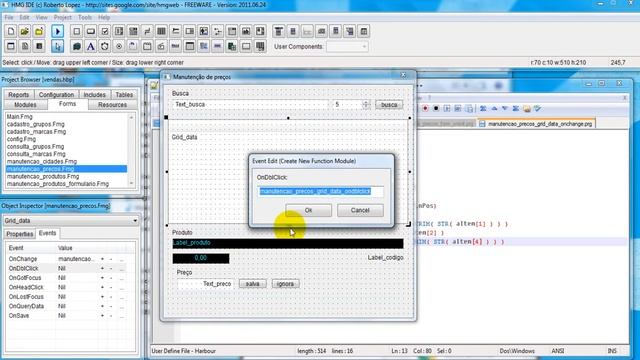The width and height of the screenshot is (640, 360).
Task: Click the blue up-arrow icon in editor toolbar
Action: 494,109
